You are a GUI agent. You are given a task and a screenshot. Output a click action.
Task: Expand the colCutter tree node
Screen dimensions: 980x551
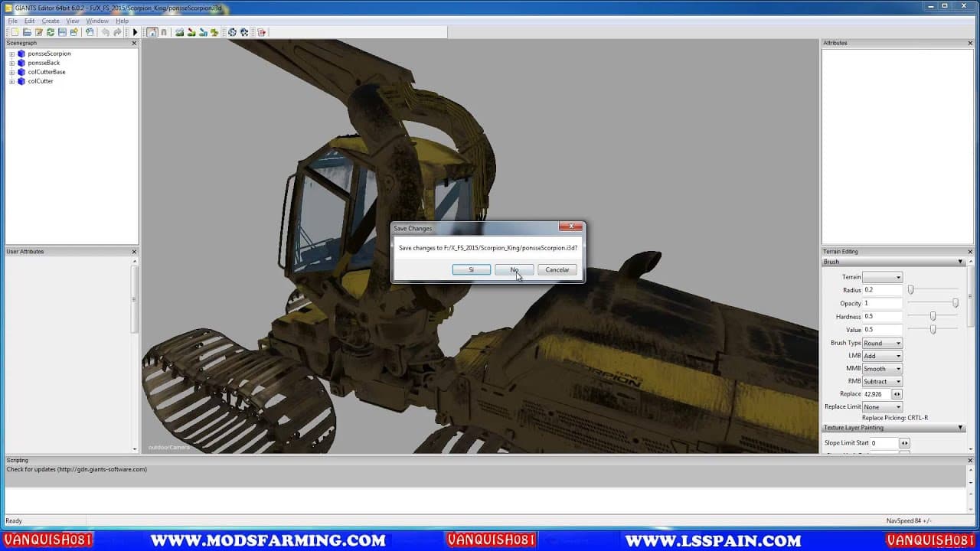11,81
